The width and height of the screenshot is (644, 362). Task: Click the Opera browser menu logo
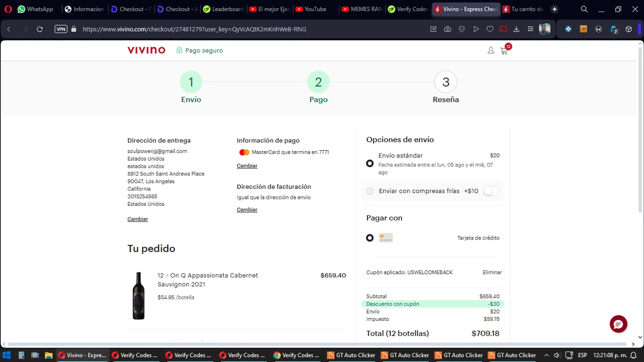pos(8,9)
